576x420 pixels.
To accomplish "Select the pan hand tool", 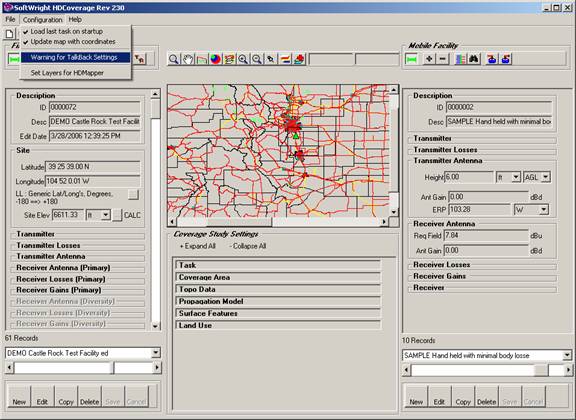I will 188,59.
